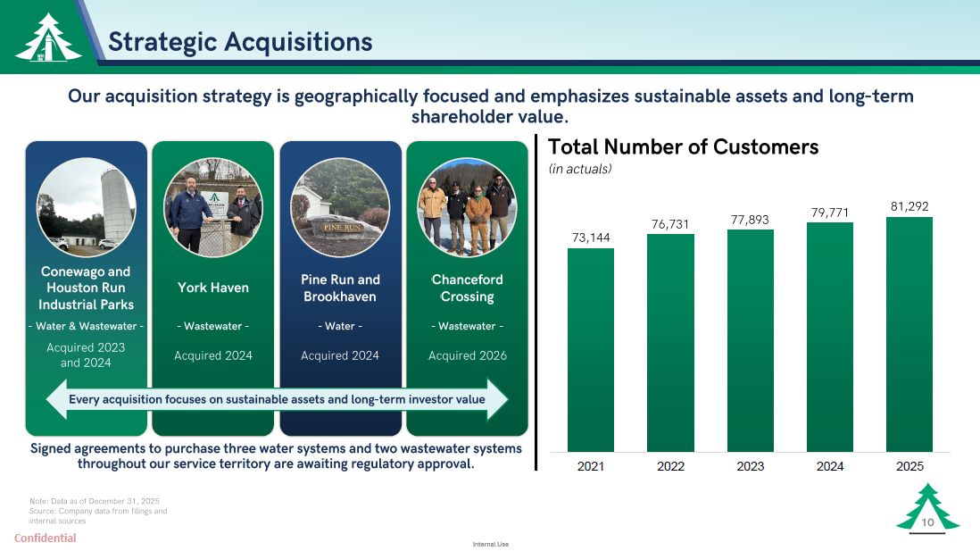Viewport: 980px width, 551px height.
Task: Select the Strategic Acquisitions slide title
Action: click(x=240, y=41)
